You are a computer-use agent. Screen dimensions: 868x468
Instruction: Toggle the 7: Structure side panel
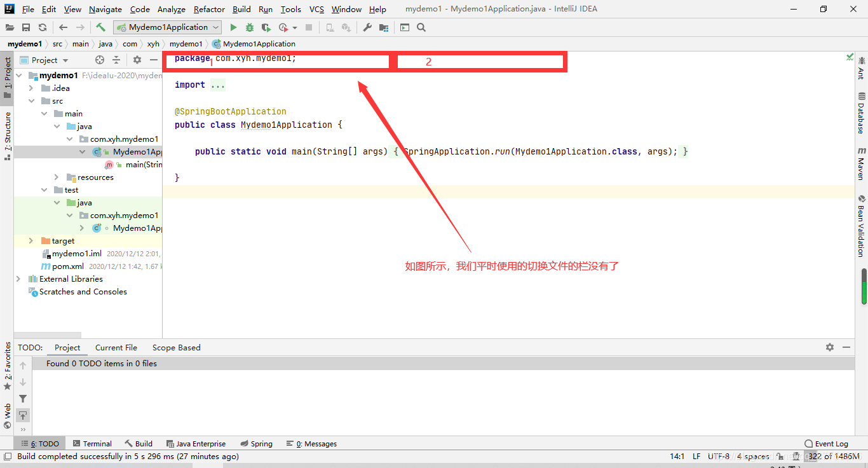[x=7, y=135]
